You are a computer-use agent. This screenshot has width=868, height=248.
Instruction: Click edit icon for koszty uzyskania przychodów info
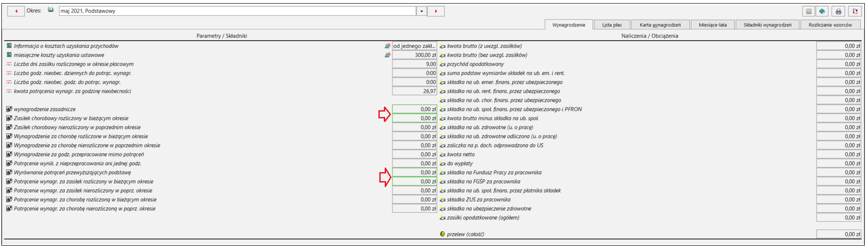[387, 46]
